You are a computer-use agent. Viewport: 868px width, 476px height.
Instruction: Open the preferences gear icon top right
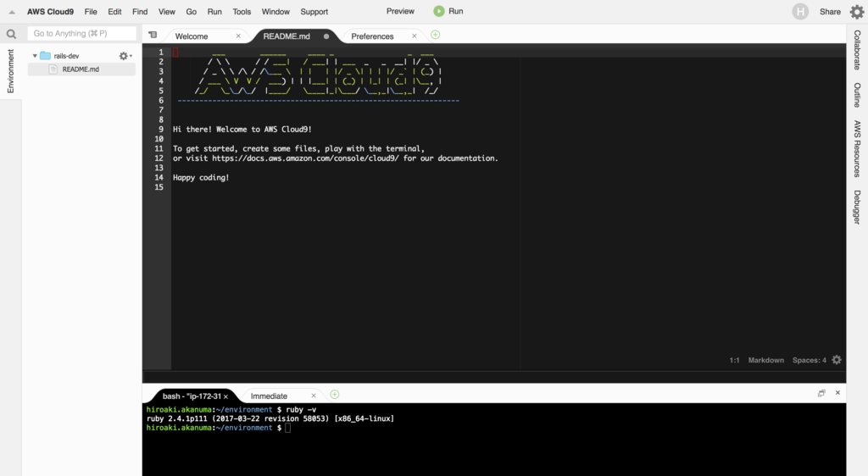(x=856, y=12)
